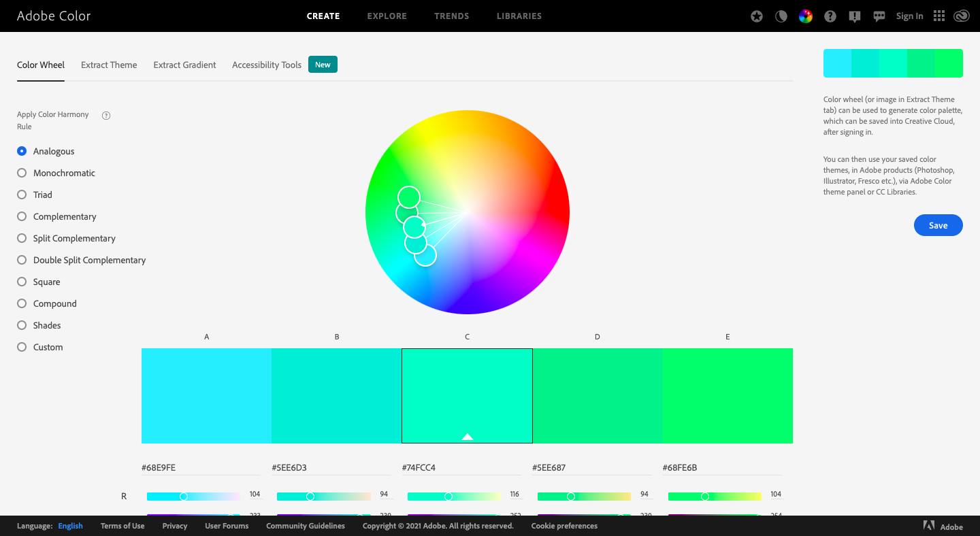Click the Sign In link
Viewport: 980px width, 536px height.
(909, 16)
